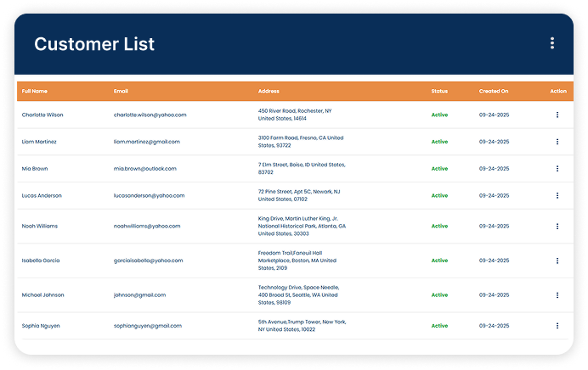Viewport: 588px width, 370px height.
Task: Open action menu for Sophia Nguyen
Action: (557, 326)
